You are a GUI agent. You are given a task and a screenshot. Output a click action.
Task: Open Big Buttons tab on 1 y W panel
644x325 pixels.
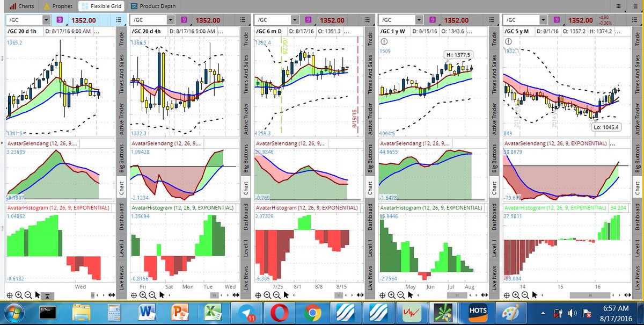[493, 159]
